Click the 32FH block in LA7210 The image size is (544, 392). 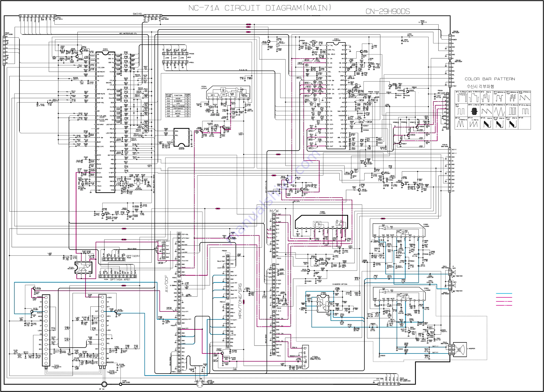coord(213,95)
